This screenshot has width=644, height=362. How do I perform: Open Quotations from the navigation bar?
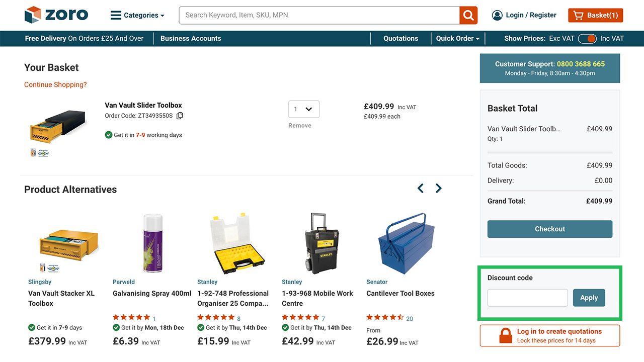click(x=400, y=38)
